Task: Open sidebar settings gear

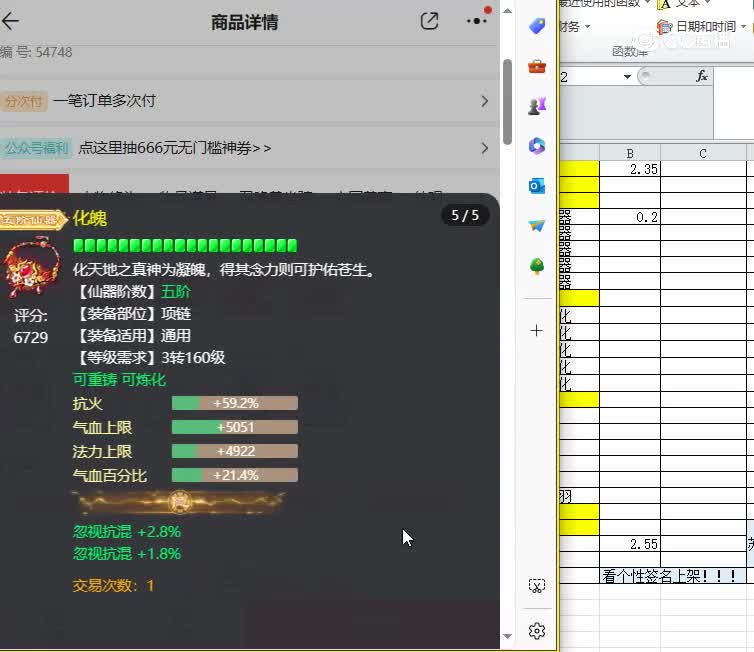Action: pos(537,631)
